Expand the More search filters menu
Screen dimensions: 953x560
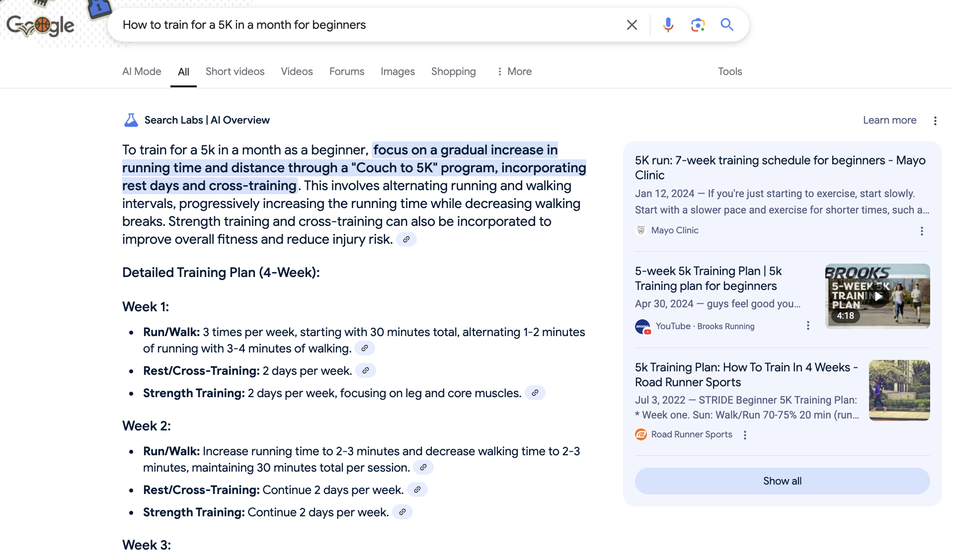(x=514, y=71)
